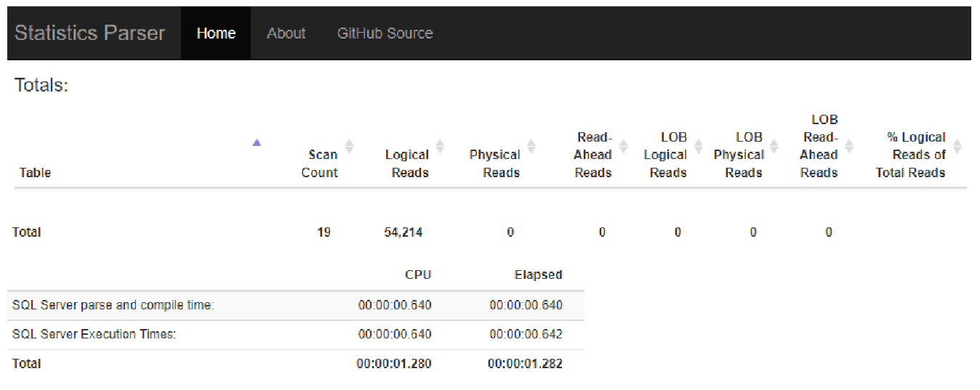Select the SQL Server Execution Times row

coord(95,335)
